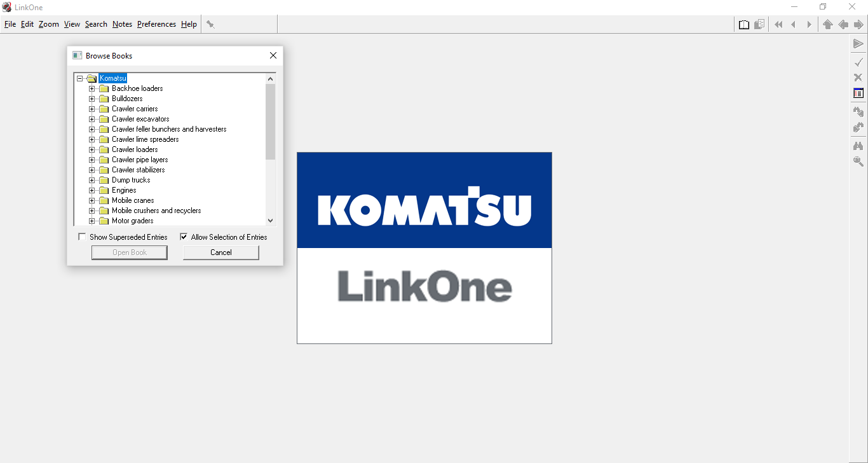Open the Preferences menu
The height and width of the screenshot is (463, 868).
click(156, 24)
